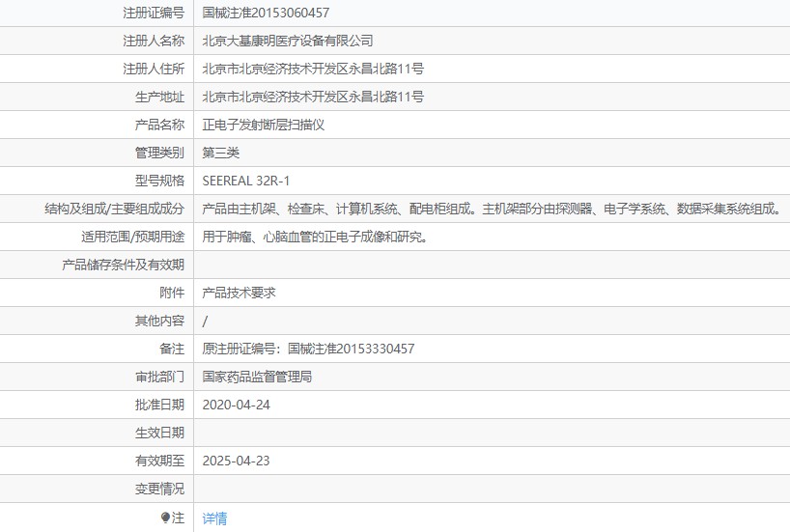Viewport: 790px width, 532px height.
Task: Click the 有效期至 label
Action: pos(159,461)
